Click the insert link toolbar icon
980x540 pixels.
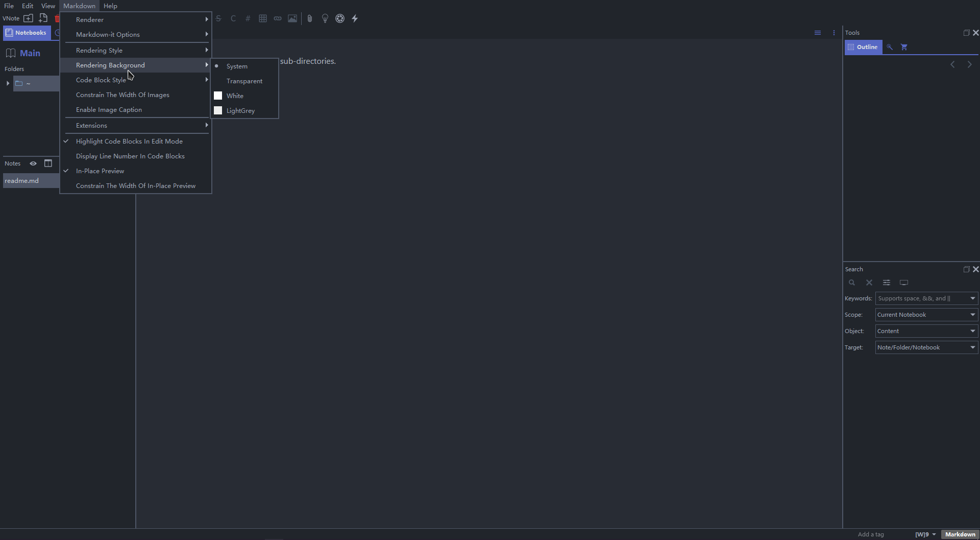pos(277,18)
